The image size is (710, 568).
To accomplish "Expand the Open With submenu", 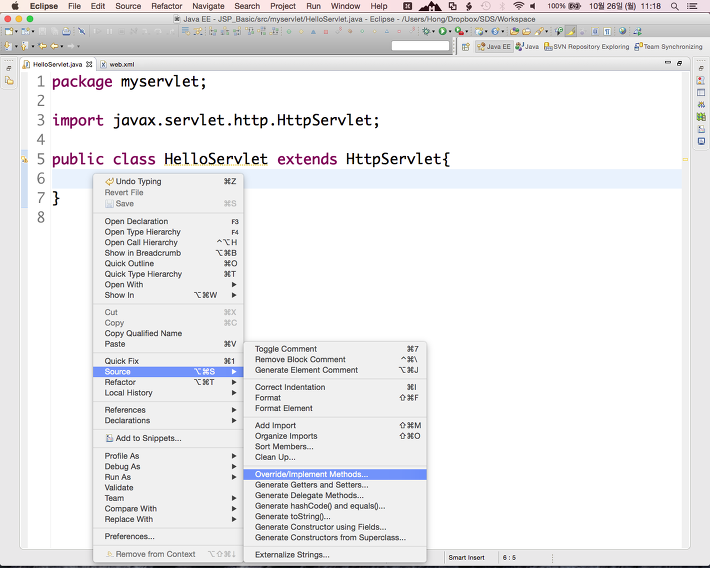I will (x=168, y=284).
